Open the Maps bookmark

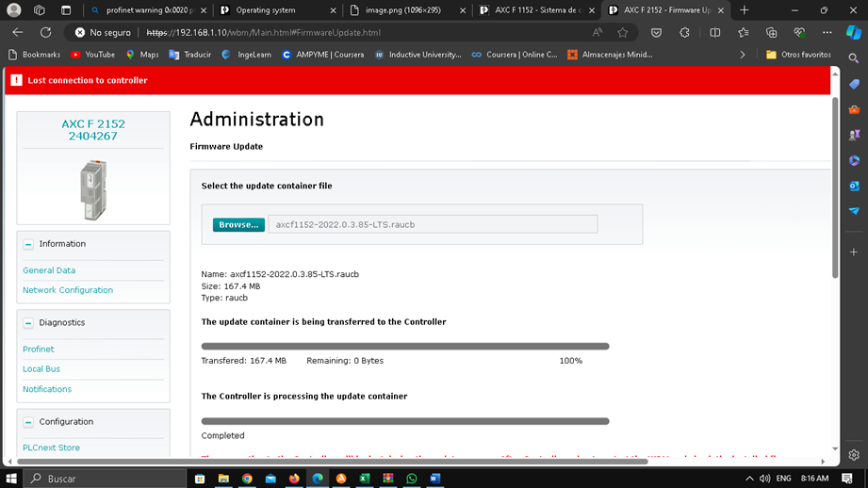142,55
